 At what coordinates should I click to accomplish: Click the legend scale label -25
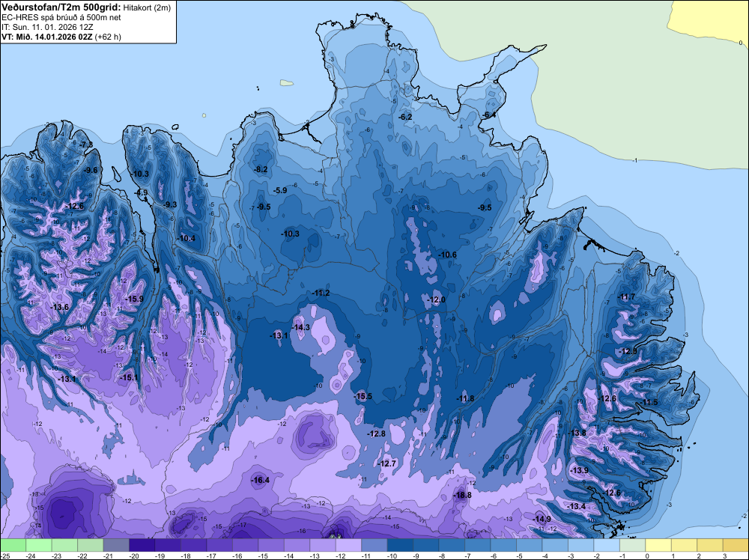pyautogui.click(x=6, y=556)
